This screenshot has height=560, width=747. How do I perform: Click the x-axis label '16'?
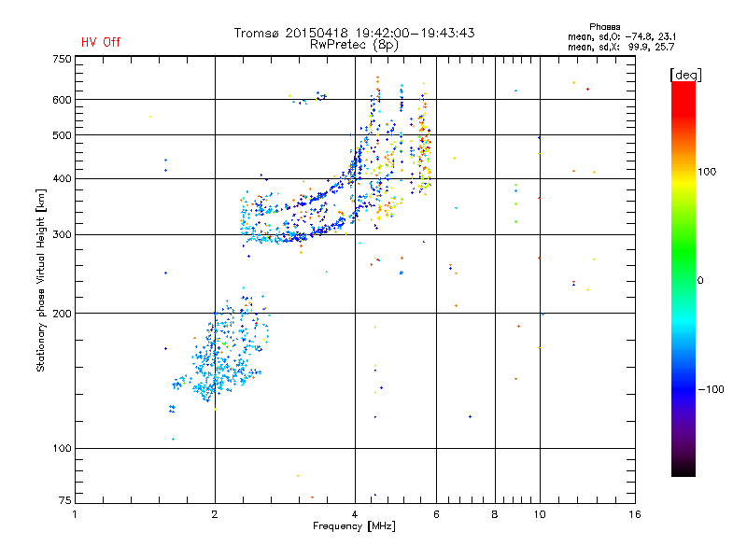click(x=635, y=514)
